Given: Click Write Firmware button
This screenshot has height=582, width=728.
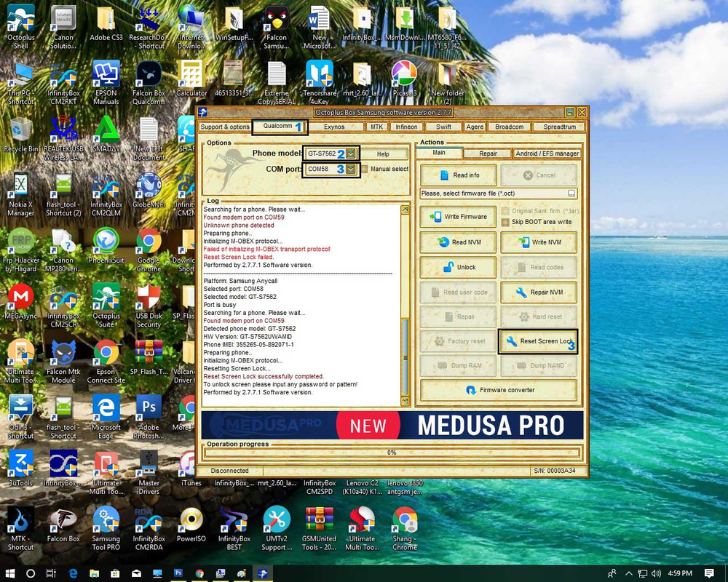Looking at the screenshot, I should (458, 217).
